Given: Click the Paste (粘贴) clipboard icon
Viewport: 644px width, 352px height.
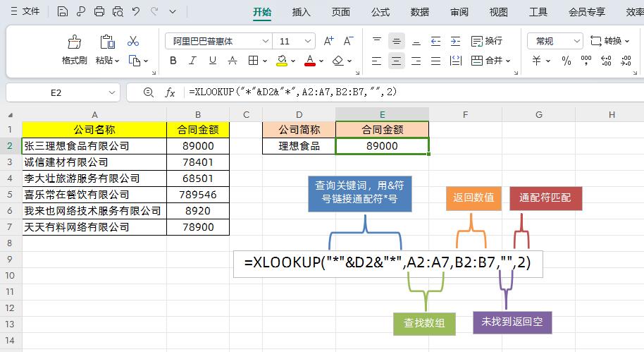Looking at the screenshot, I should (x=107, y=42).
